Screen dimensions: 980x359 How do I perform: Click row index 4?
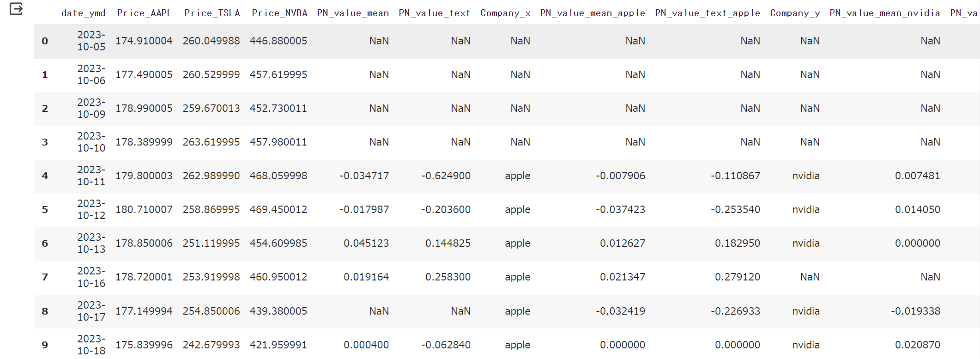point(45,176)
